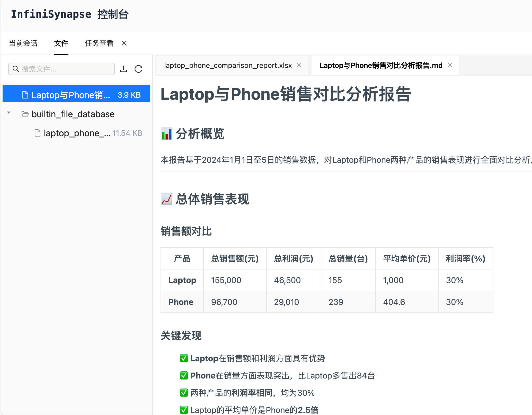Close the 任务查看 tab via its X icon
The width and height of the screenshot is (532, 415).
point(124,43)
